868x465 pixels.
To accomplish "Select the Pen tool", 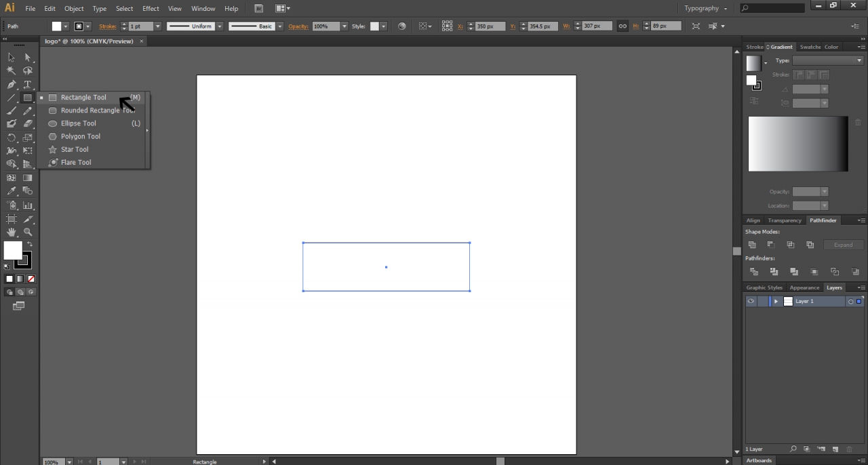I will click(12, 85).
